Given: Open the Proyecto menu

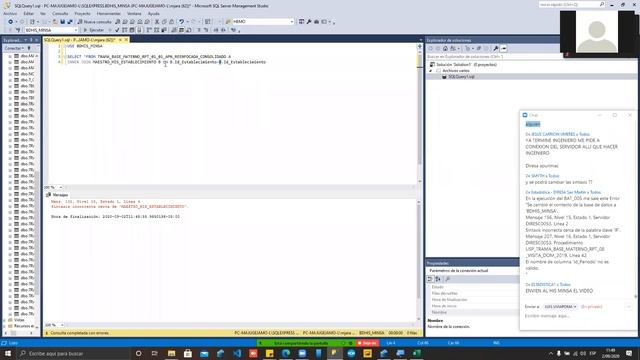Looking at the screenshot, I should point(82,13).
